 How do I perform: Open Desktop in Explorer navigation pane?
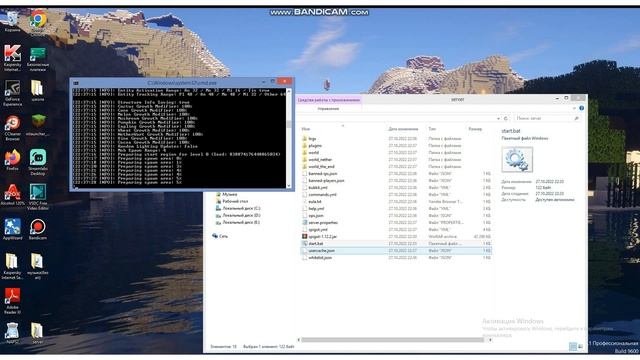click(232, 201)
